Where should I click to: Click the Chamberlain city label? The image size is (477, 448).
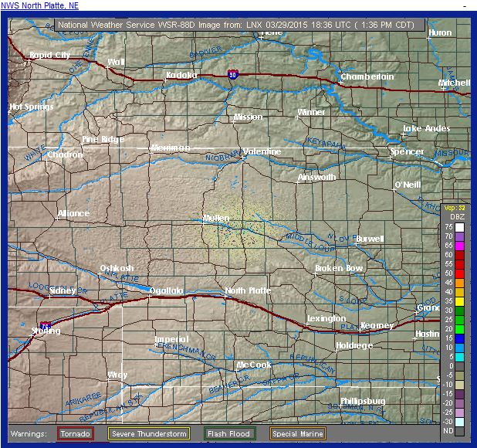coord(367,76)
